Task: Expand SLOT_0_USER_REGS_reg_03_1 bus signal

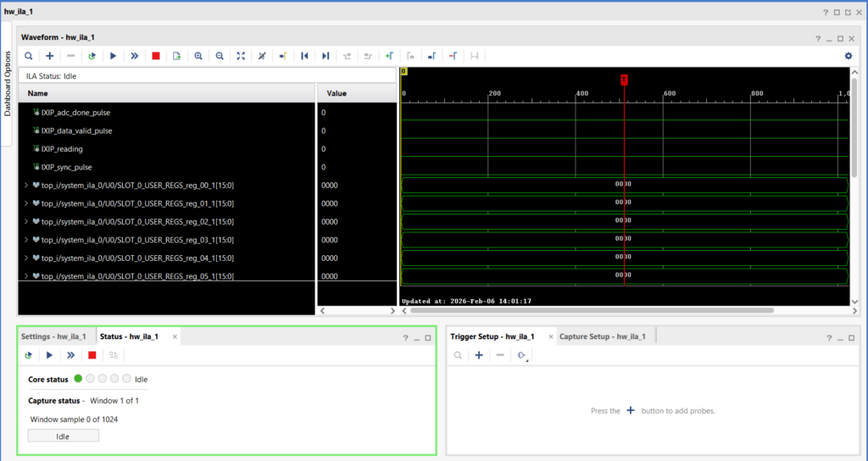Action: point(26,240)
